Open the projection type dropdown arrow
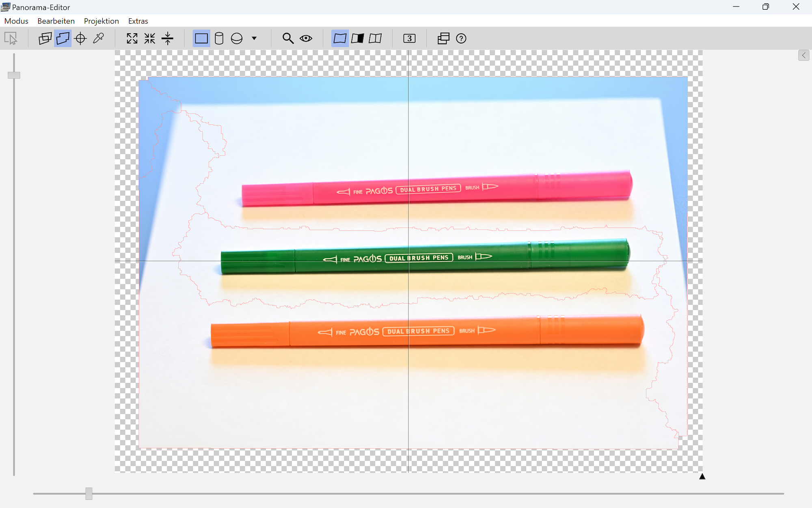The image size is (812, 508). click(x=254, y=39)
